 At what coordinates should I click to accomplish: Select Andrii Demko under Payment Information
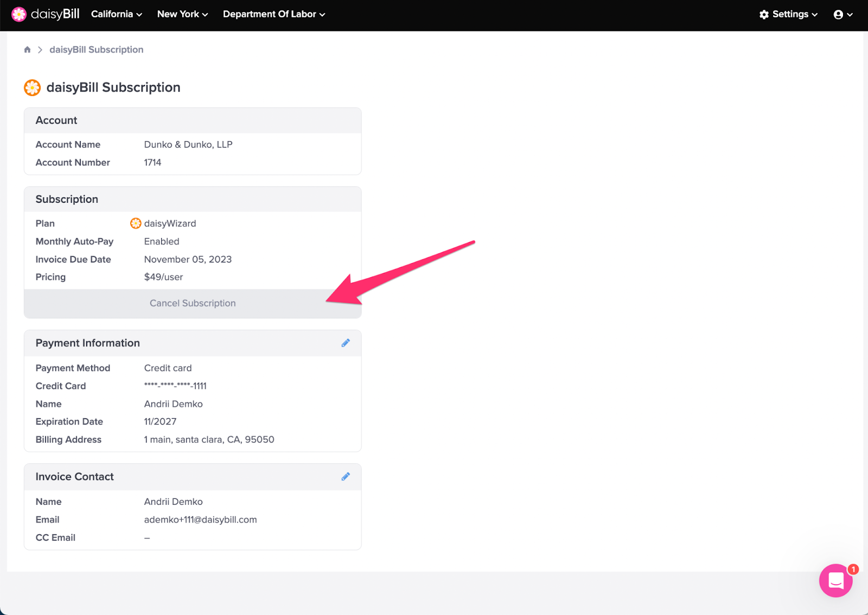pyautogui.click(x=173, y=403)
